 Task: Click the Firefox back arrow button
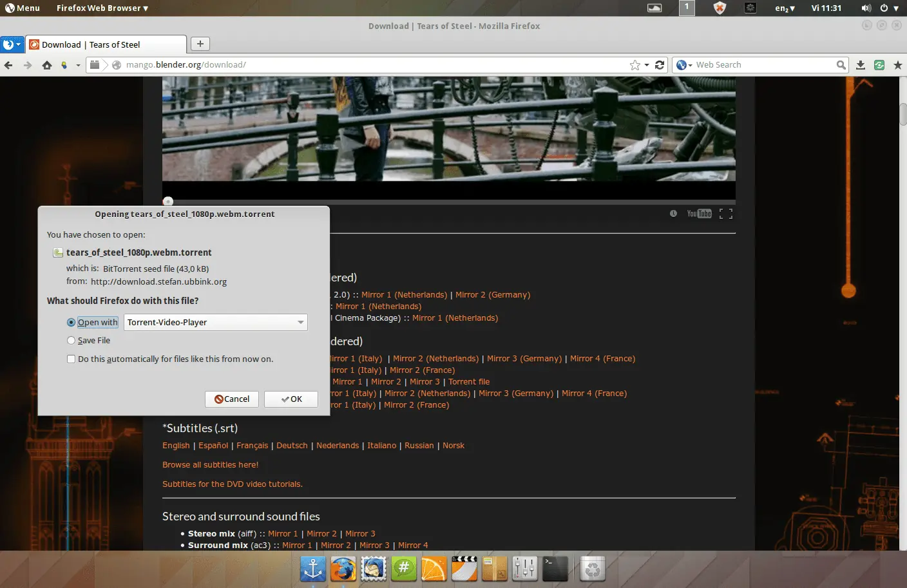click(x=8, y=65)
